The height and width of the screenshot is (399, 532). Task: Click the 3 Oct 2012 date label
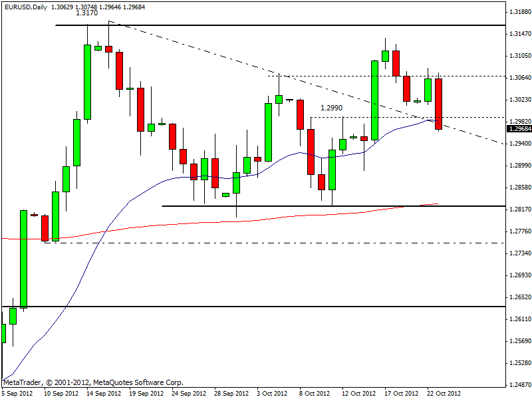click(273, 393)
